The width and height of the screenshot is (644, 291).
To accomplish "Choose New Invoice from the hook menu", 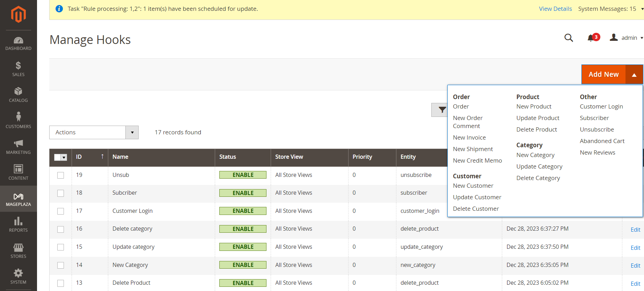I will click(469, 137).
